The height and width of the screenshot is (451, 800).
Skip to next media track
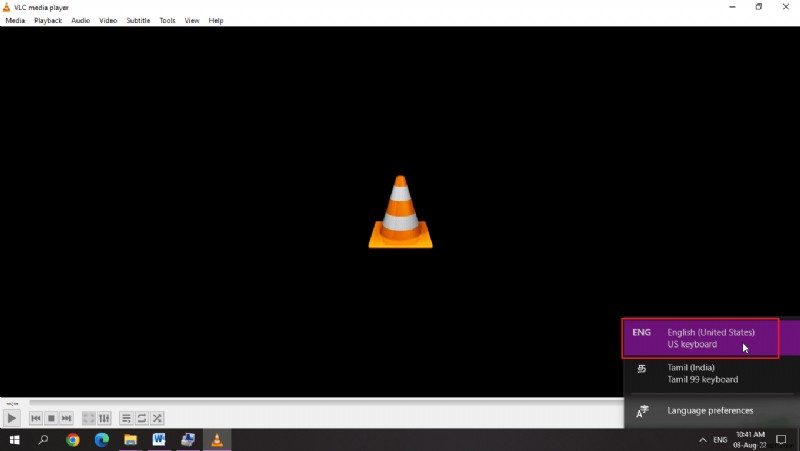pos(66,418)
